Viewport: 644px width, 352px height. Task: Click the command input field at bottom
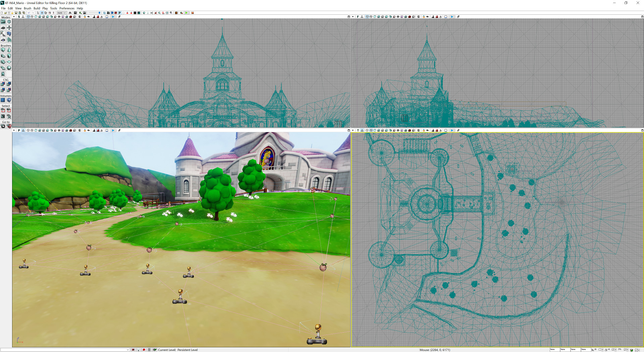tap(65, 350)
